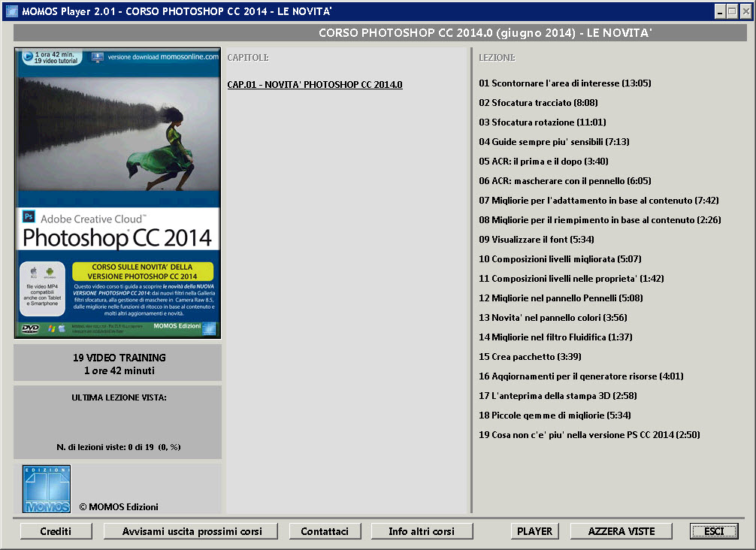Launch the PLAYER button
This screenshot has width=756, height=550.
[x=535, y=531]
